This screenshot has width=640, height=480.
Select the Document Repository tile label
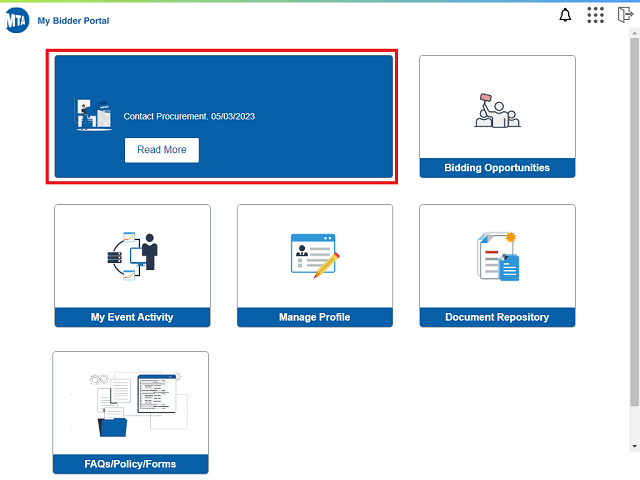click(497, 317)
